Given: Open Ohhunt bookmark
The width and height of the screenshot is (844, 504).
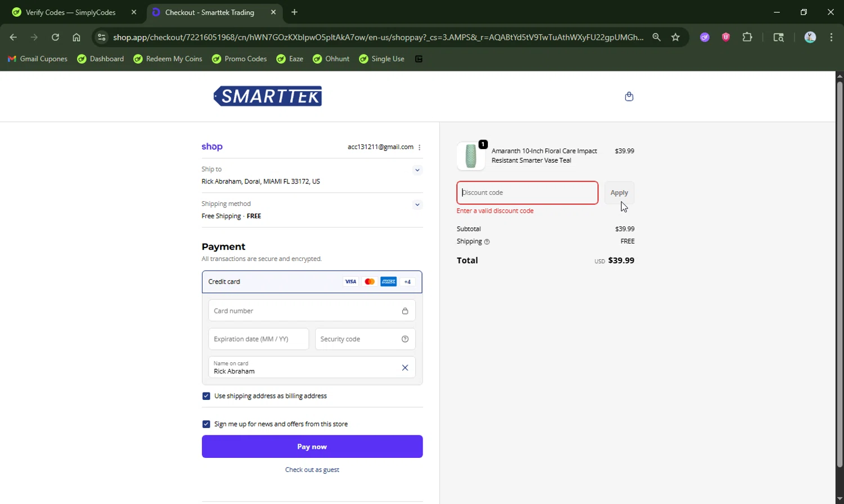Looking at the screenshot, I should [331, 59].
